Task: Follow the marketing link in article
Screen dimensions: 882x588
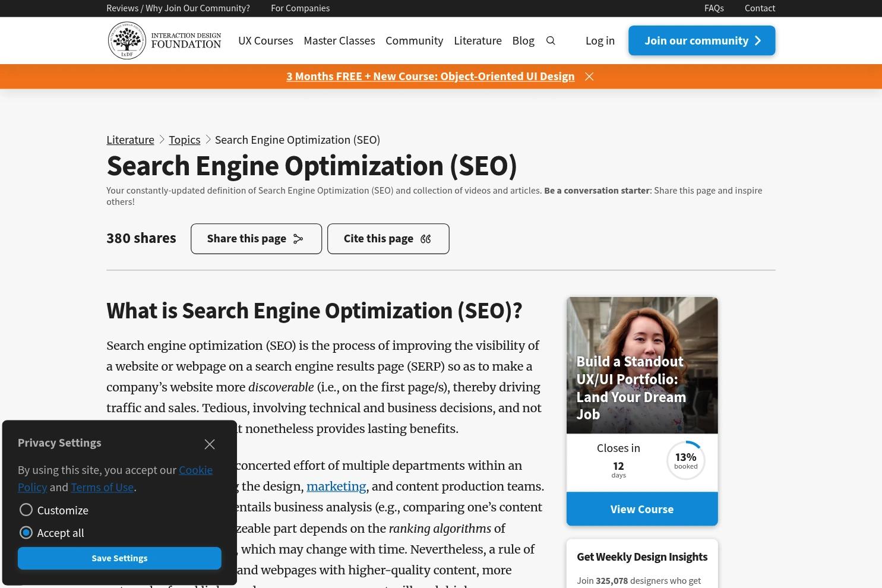Action: [x=336, y=486]
